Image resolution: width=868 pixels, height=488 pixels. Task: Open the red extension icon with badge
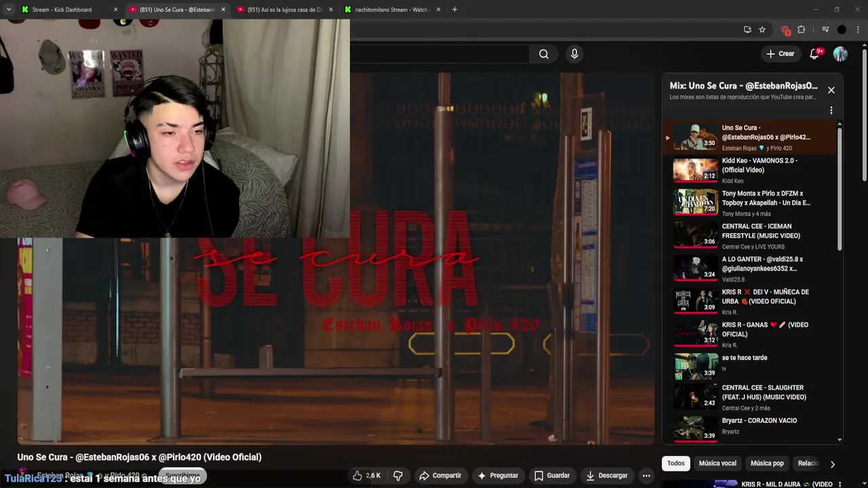785,30
